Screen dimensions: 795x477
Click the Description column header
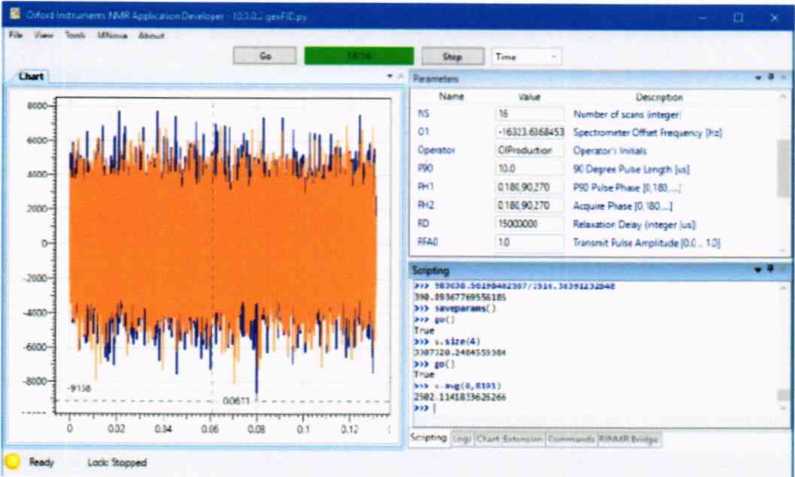pyautogui.click(x=659, y=97)
